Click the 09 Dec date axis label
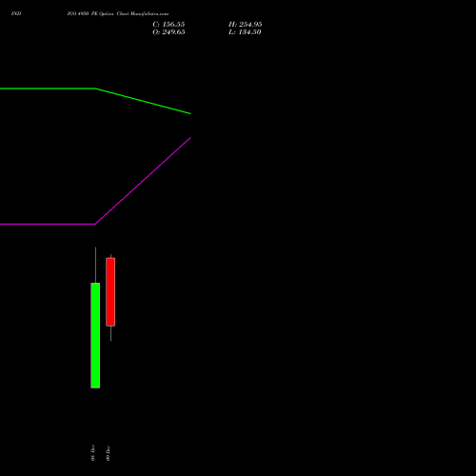Viewport: 476px width, 476px height. (x=108, y=453)
